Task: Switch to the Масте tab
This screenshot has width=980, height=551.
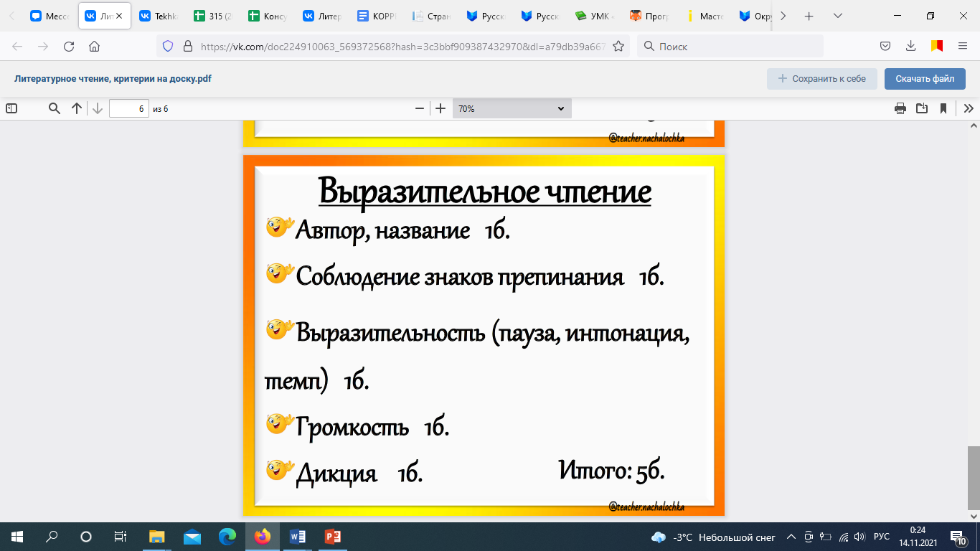Action: [705, 16]
